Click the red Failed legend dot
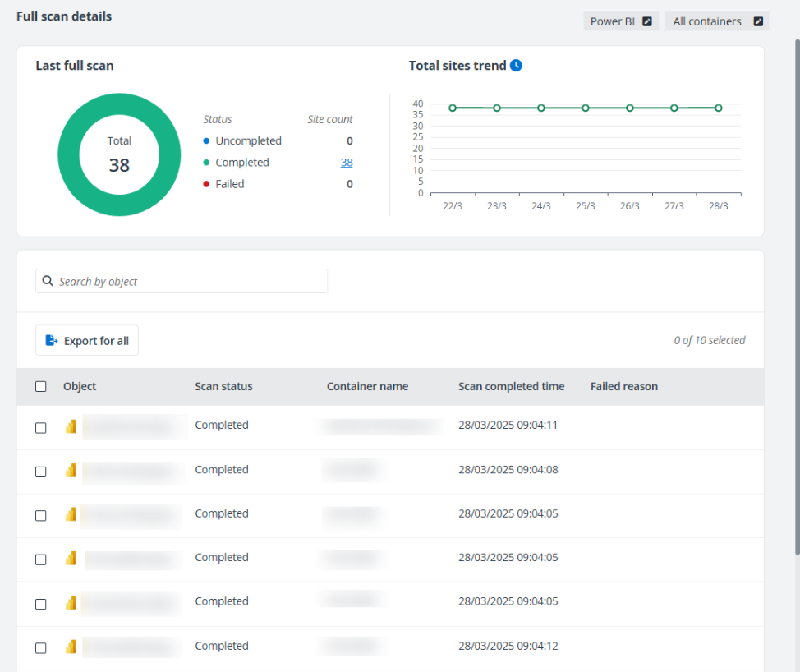This screenshot has height=672, width=800. point(206,183)
